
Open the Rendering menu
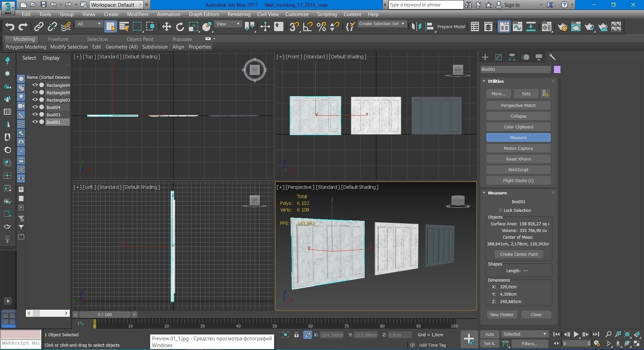(x=238, y=14)
